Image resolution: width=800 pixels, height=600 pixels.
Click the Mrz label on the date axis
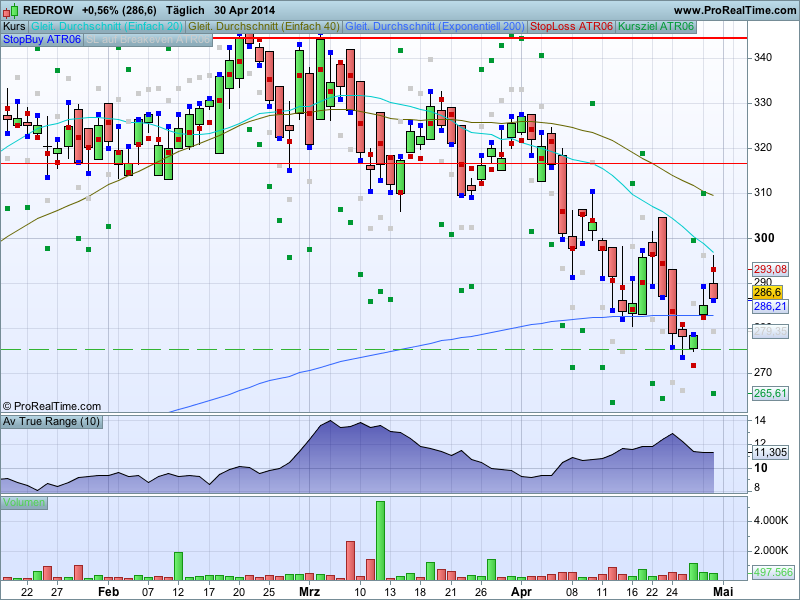pos(311,591)
